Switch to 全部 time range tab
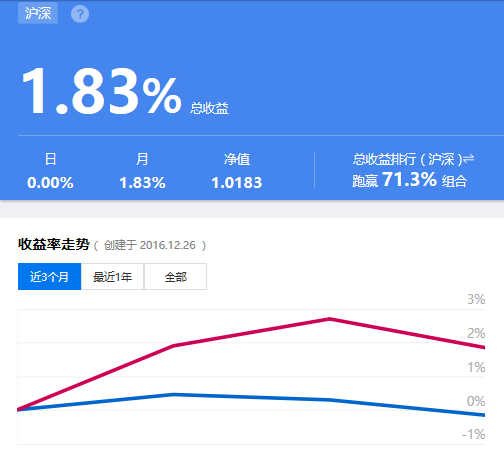This screenshot has width=504, height=457. tap(175, 277)
